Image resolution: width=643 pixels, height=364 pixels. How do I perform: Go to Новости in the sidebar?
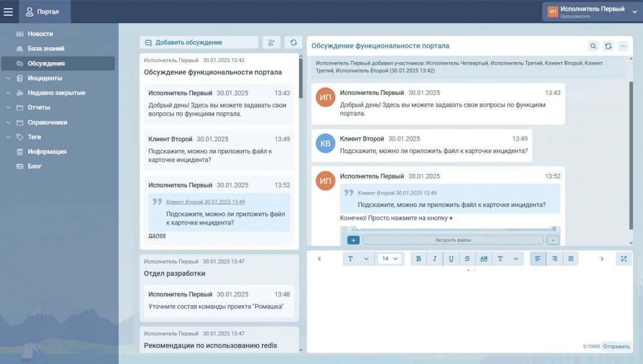point(40,34)
